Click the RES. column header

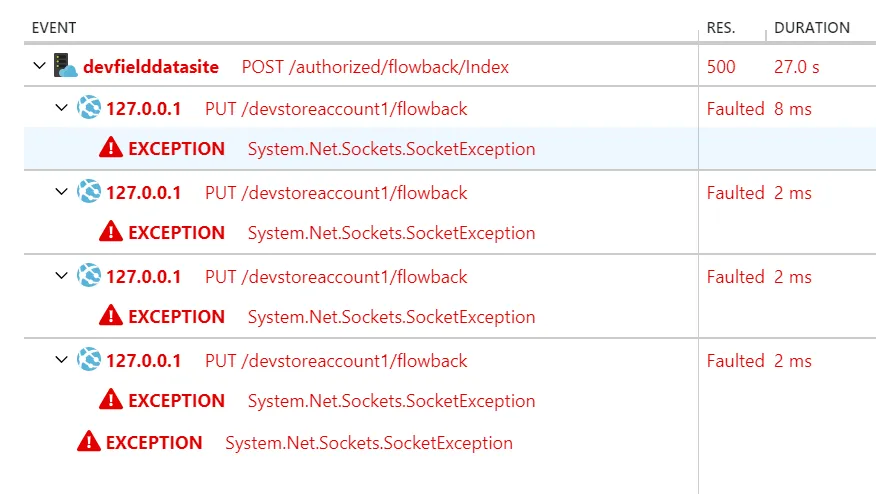click(x=720, y=28)
